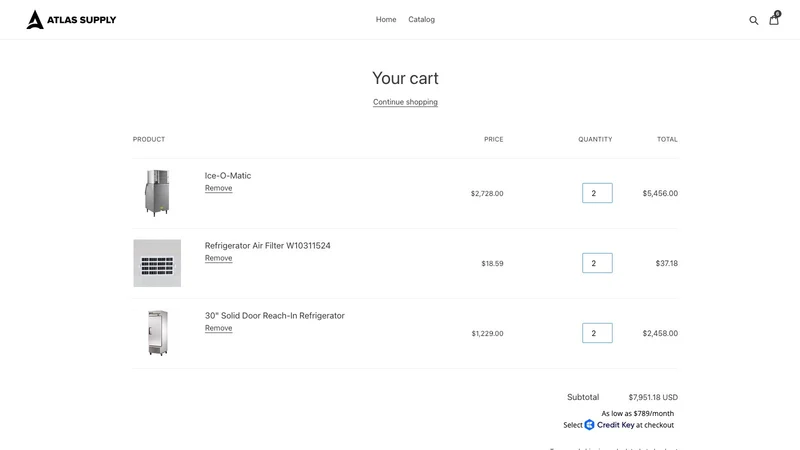Remove the Ice-O-Matic from cart

218,188
